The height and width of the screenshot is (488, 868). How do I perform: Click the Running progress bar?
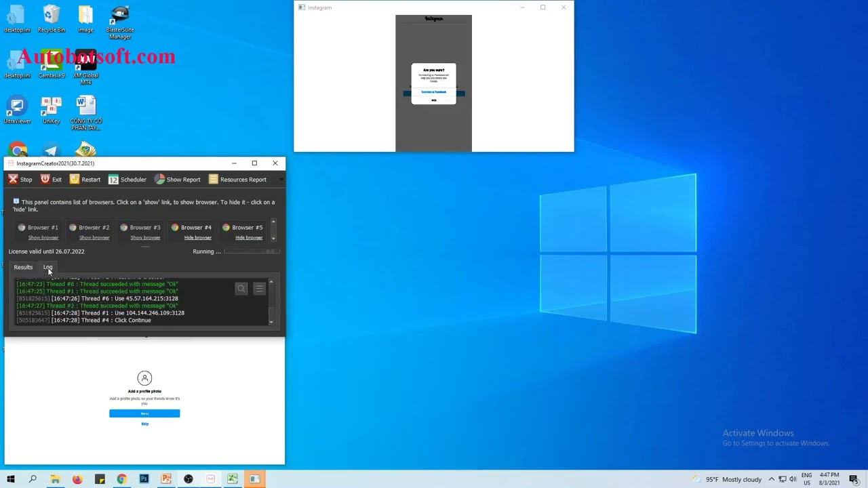point(252,251)
